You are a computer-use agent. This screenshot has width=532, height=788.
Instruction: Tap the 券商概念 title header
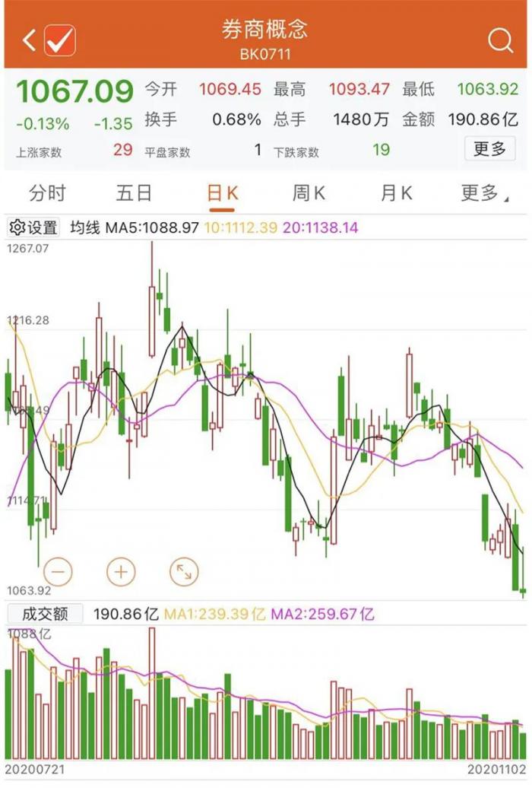click(x=264, y=29)
